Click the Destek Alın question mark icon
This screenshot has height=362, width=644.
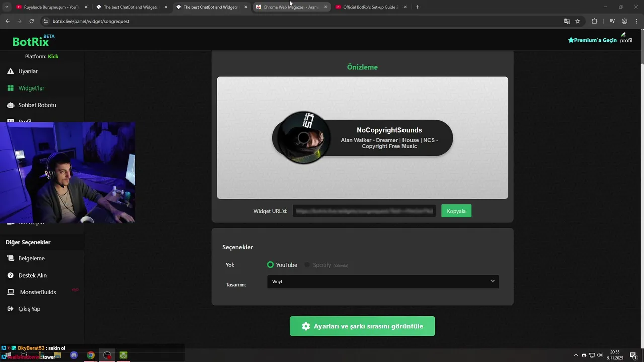[10, 275]
